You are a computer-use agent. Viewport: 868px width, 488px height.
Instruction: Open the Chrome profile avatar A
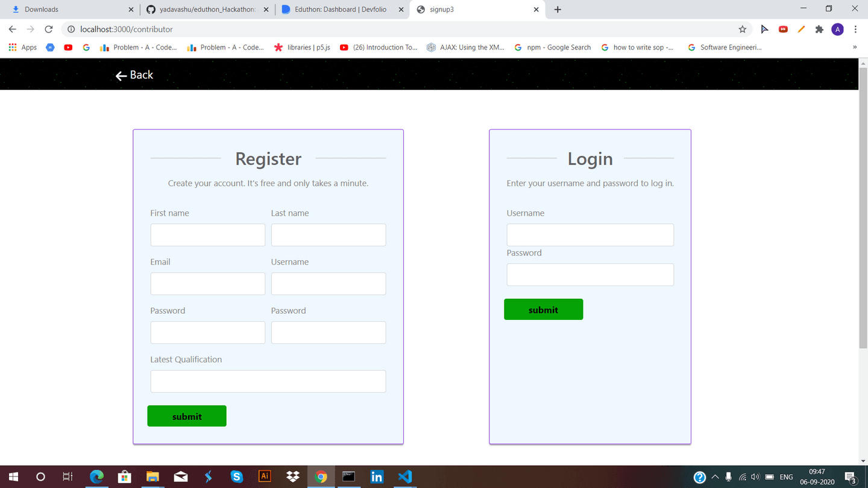[x=837, y=29]
